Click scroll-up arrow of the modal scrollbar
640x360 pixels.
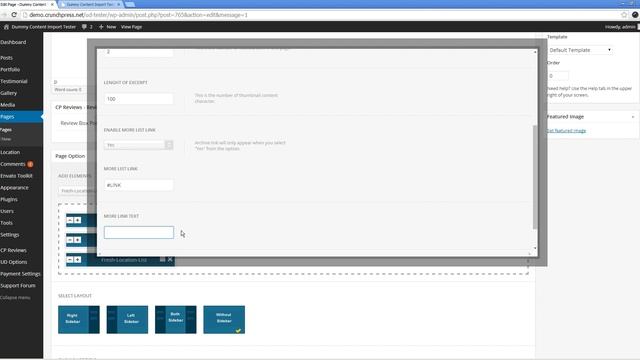point(535,52)
